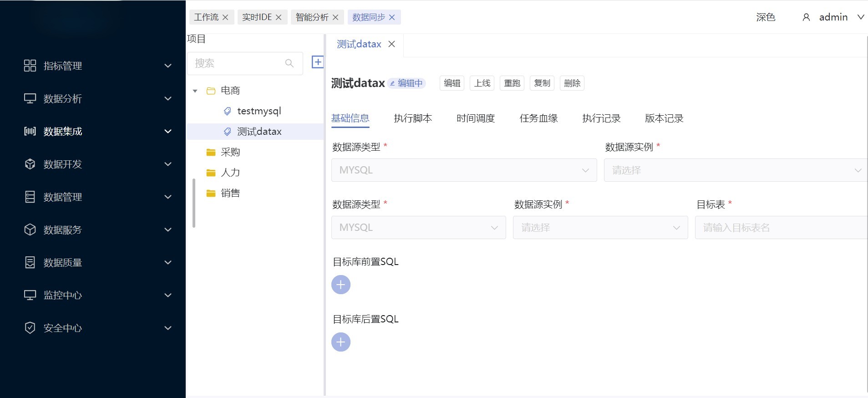Close the 工作流 tab
868x398 pixels.
[225, 17]
